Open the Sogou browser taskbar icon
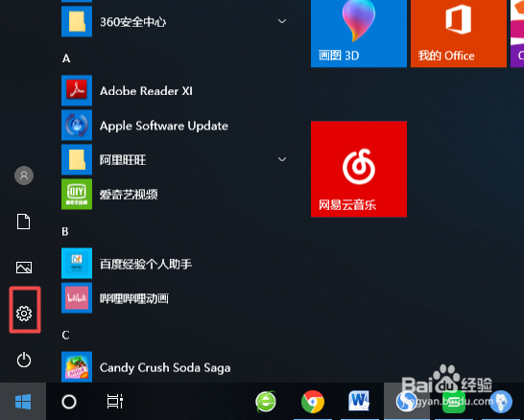This screenshot has width=524, height=420. tap(406, 402)
